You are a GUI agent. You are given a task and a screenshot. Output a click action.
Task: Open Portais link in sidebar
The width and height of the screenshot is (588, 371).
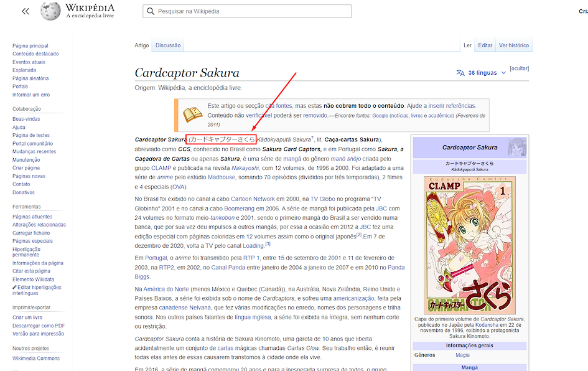click(x=21, y=87)
